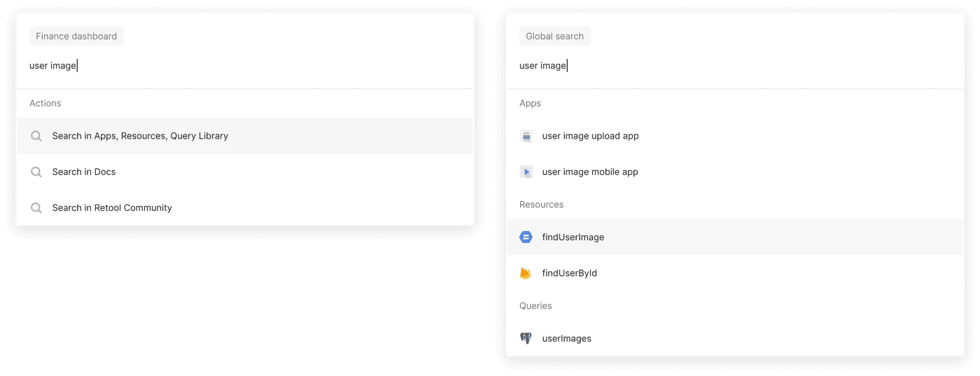Focus the search field under Global search
980x376 pixels.
[735, 66]
